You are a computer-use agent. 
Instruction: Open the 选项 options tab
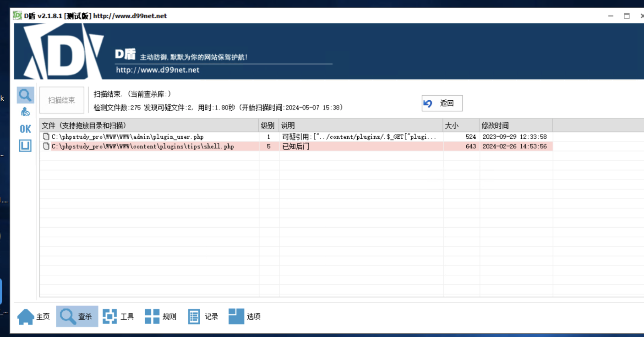pos(245,316)
